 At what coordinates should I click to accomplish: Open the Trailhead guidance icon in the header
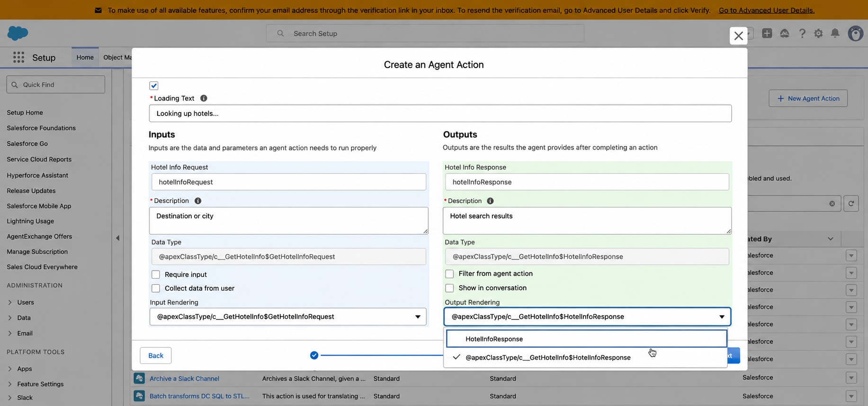[785, 33]
